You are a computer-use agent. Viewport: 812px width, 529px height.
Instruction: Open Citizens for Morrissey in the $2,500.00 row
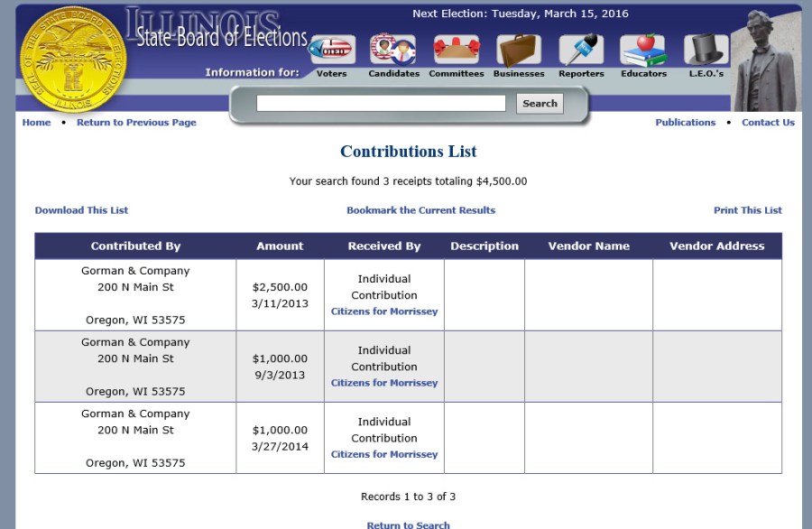[x=384, y=311]
